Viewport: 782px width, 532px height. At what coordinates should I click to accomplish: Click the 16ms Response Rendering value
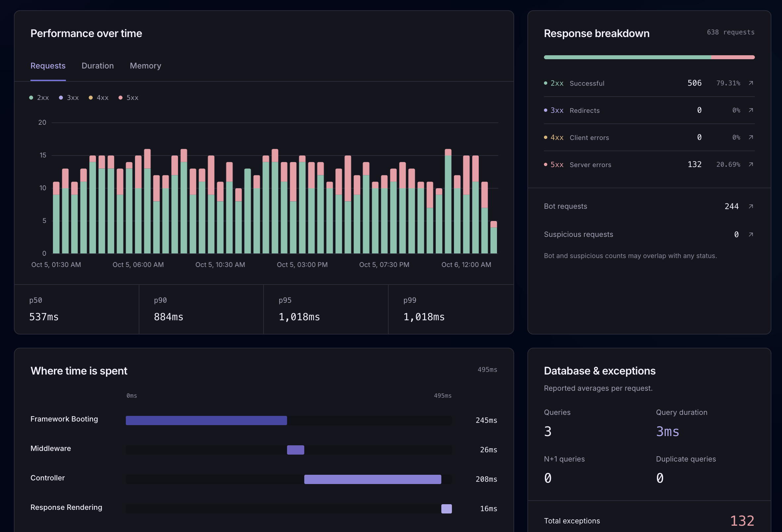tap(489, 509)
